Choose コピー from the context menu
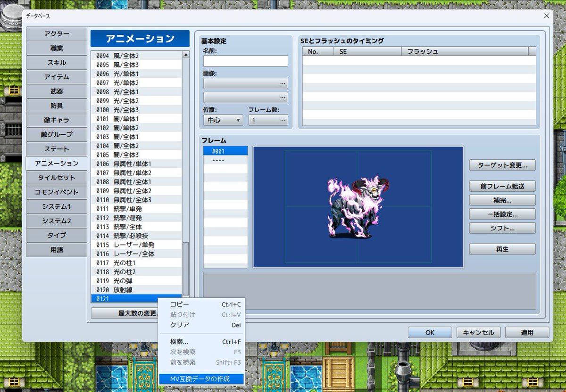The width and height of the screenshot is (566, 392). click(x=201, y=304)
